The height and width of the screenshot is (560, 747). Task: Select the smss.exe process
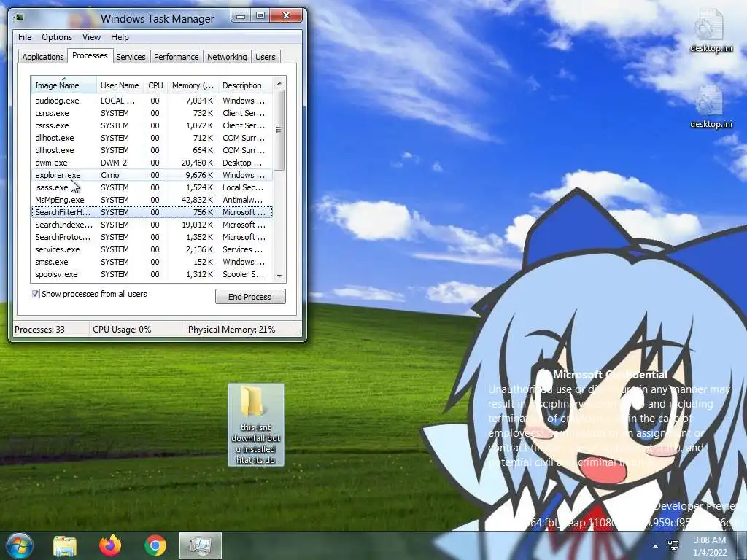pyautogui.click(x=152, y=262)
